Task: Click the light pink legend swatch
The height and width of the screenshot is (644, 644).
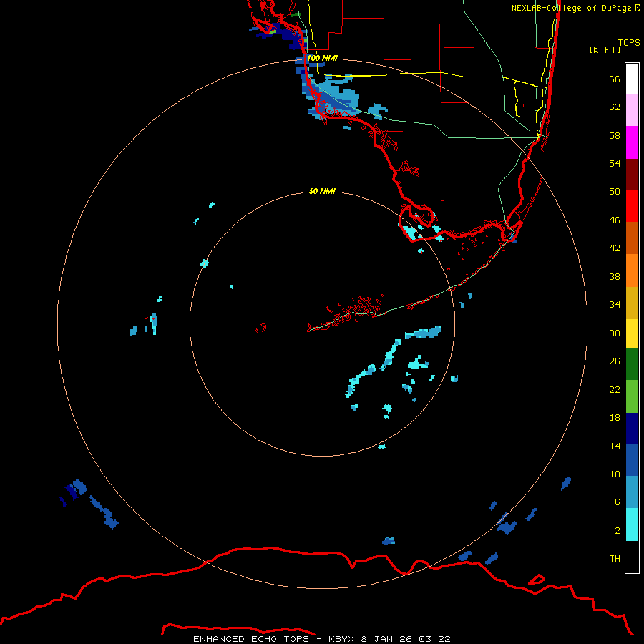Action: tap(632, 109)
